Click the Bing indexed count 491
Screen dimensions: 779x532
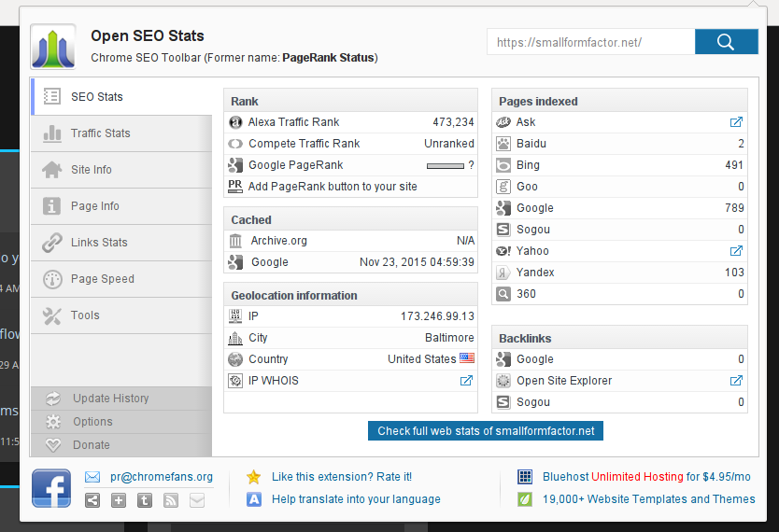734,165
